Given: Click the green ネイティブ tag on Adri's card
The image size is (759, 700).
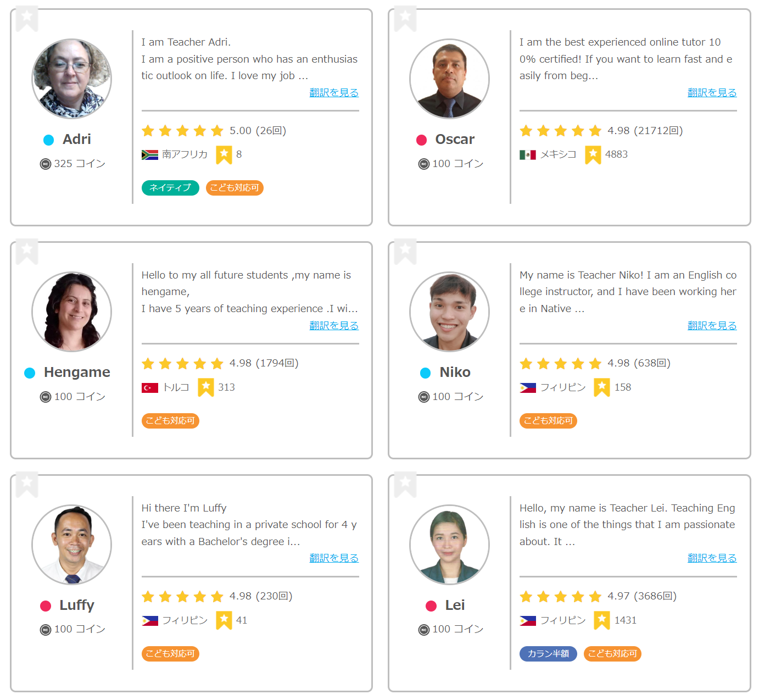Looking at the screenshot, I should tap(170, 188).
